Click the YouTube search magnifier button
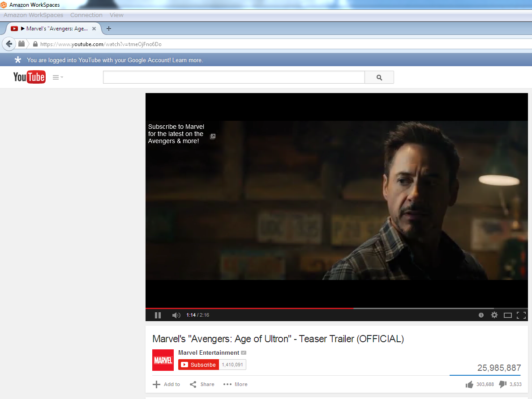532x399 pixels. coord(379,77)
